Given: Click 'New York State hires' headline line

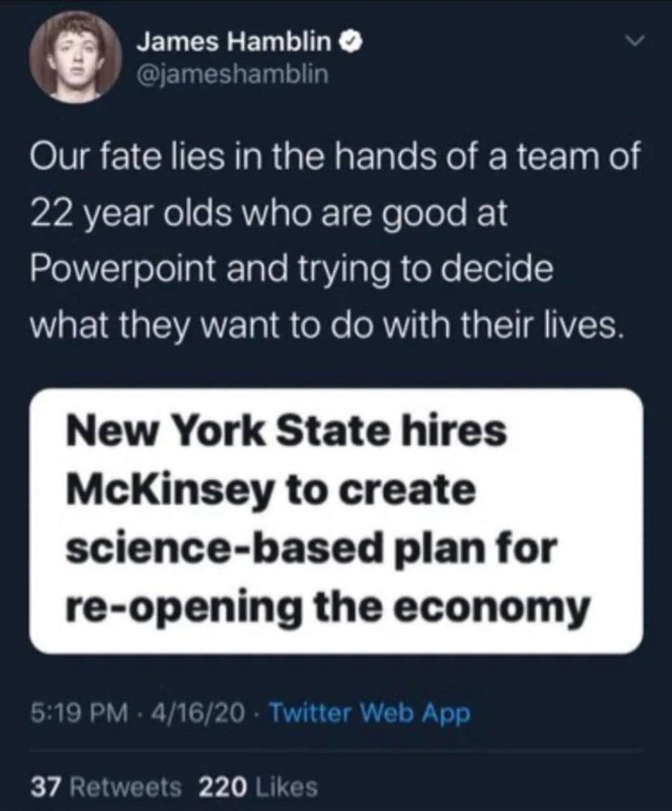Looking at the screenshot, I should point(286,431).
